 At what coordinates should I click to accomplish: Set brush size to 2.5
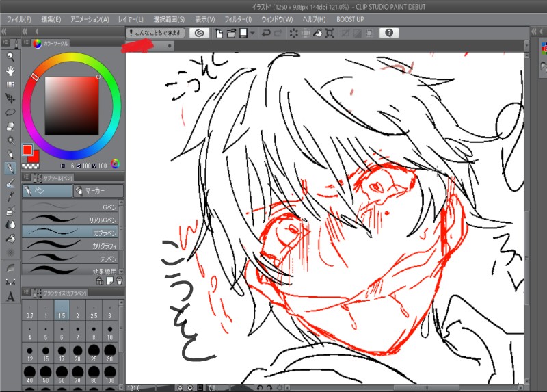click(x=94, y=310)
